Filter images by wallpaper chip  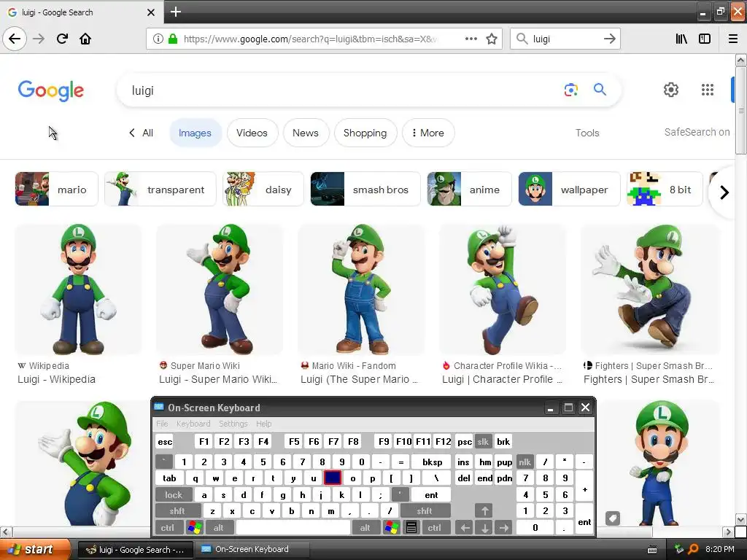point(569,189)
